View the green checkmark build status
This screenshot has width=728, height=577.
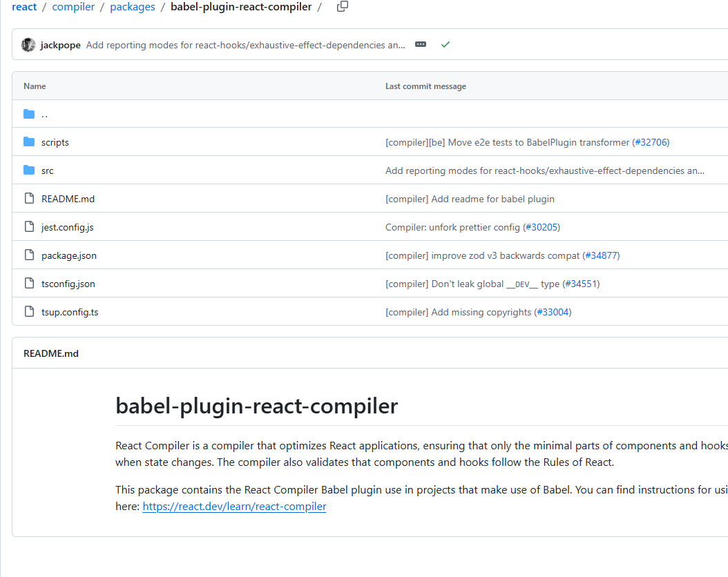446,45
